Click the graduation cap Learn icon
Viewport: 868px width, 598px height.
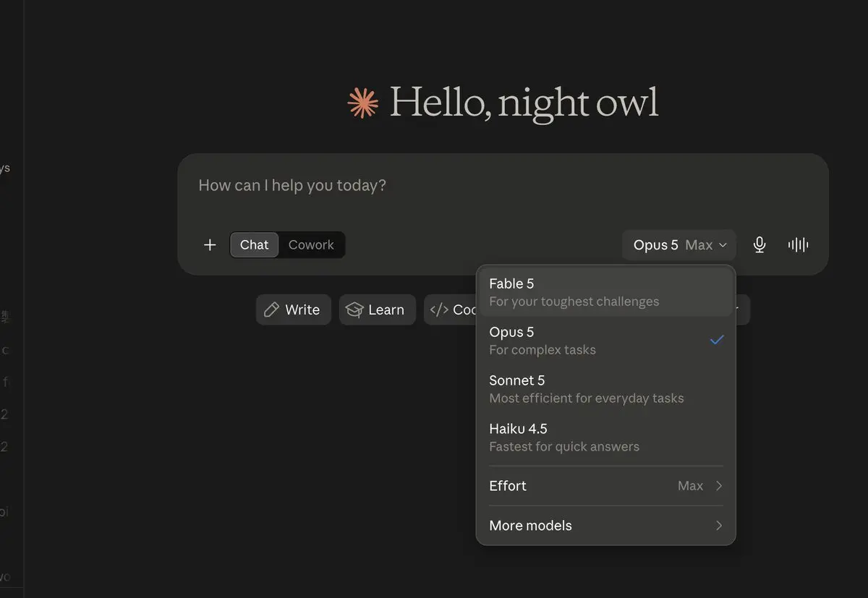(x=354, y=309)
